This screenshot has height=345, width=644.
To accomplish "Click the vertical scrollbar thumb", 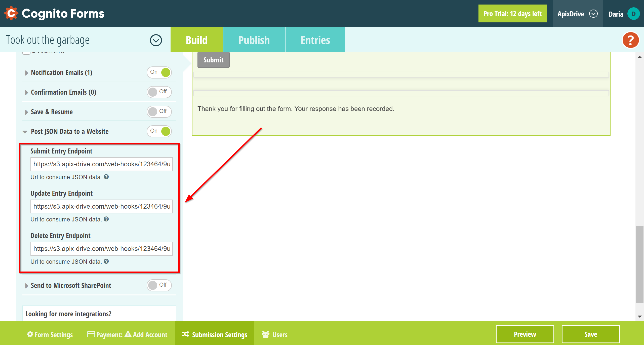I will pyautogui.click(x=639, y=264).
